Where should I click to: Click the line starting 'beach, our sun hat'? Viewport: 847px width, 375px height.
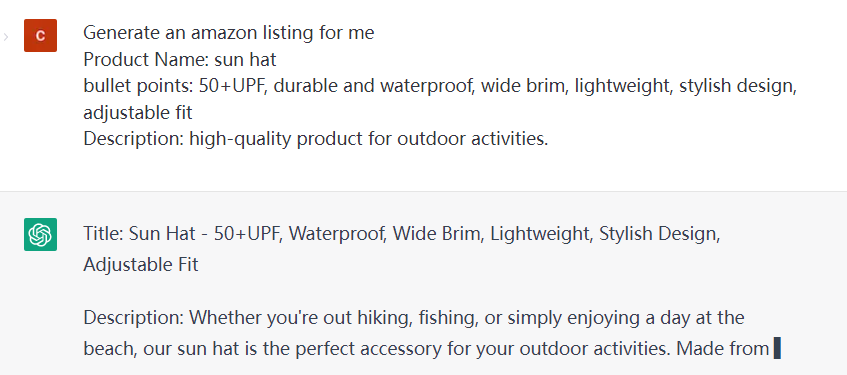pyautogui.click(x=426, y=349)
